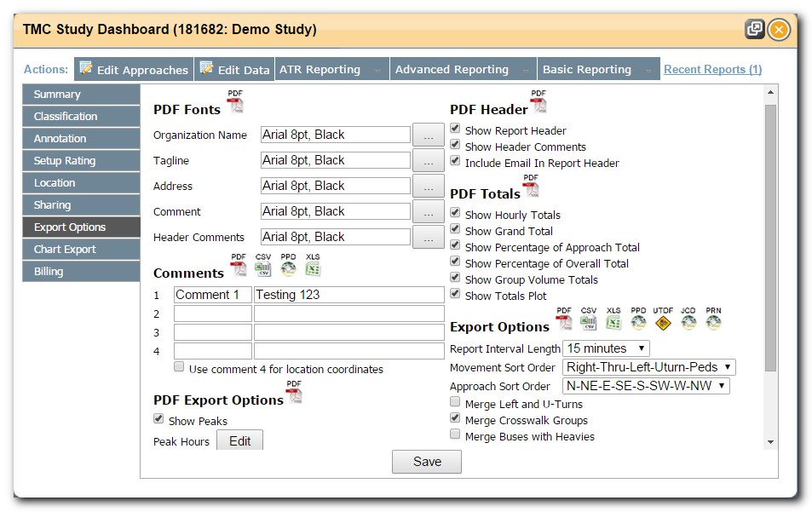Enable Merge Buses with Heavies

pyautogui.click(x=456, y=434)
